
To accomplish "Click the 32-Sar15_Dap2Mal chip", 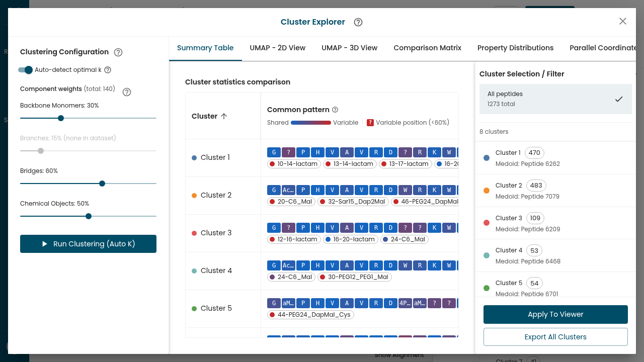I will point(353,202).
